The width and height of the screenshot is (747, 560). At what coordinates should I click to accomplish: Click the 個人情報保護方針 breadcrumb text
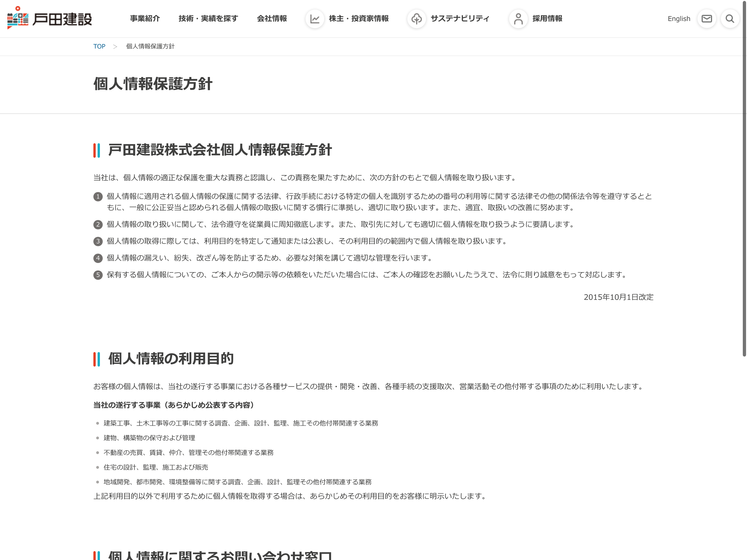(150, 46)
